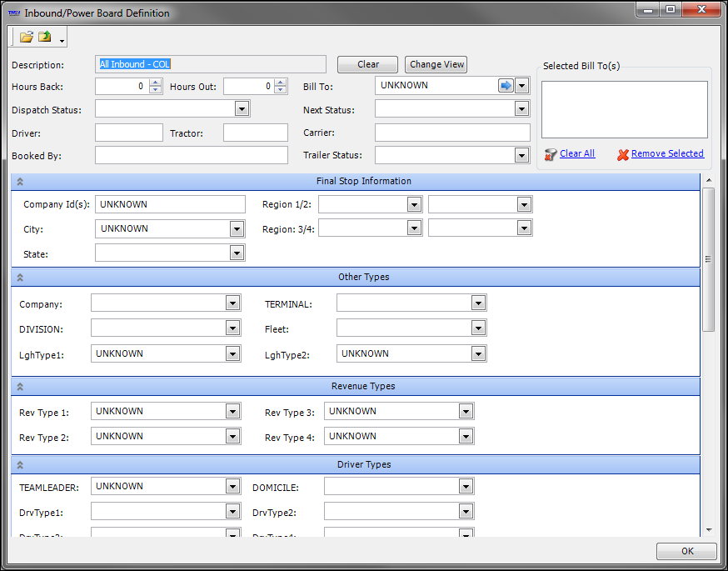Screen dimensions: 728x571
Task: Click the folder with green arrow icon
Action: (x=45, y=37)
